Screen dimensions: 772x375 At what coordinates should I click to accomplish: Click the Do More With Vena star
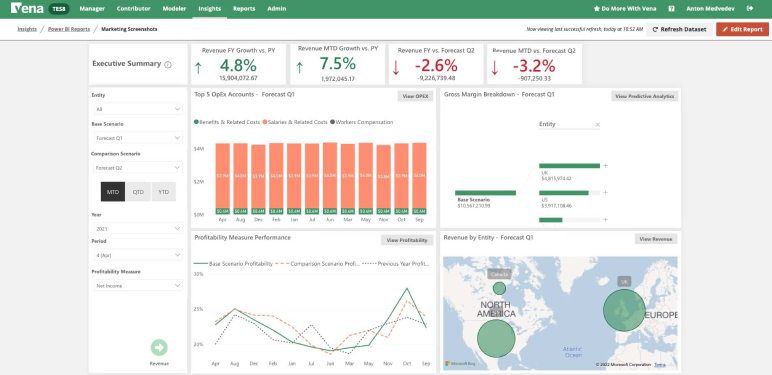click(x=596, y=9)
